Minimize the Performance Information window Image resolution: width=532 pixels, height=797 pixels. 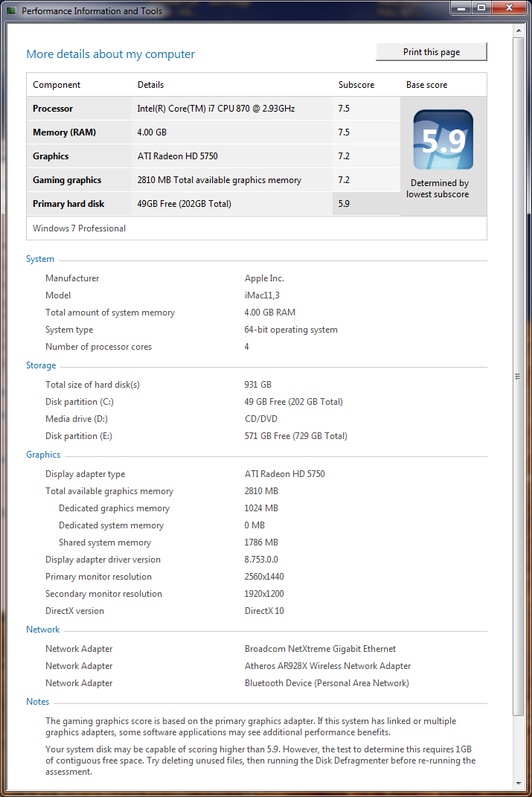coord(461,8)
